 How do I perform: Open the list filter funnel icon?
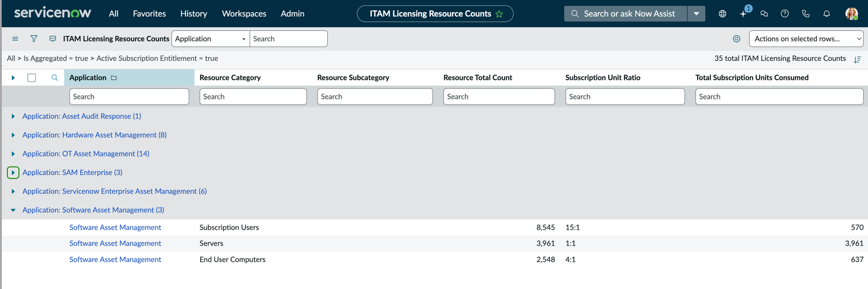(x=34, y=39)
